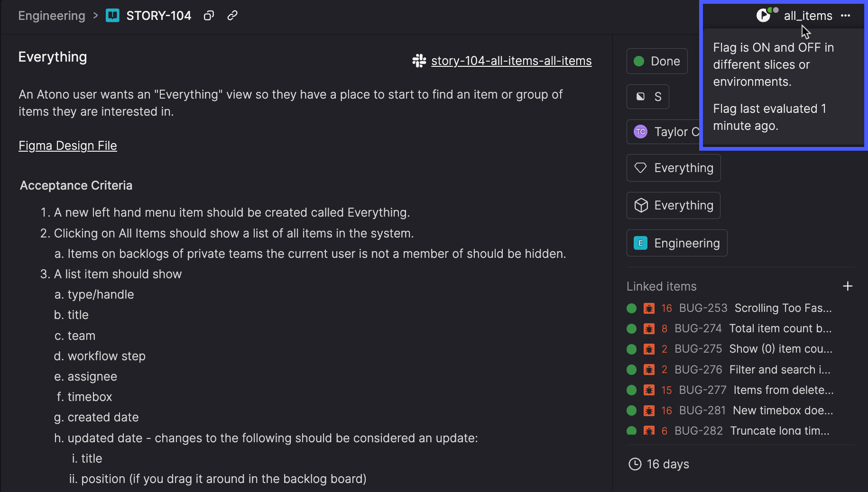
Task: Click the 16 days cycle time text
Action: tap(668, 464)
